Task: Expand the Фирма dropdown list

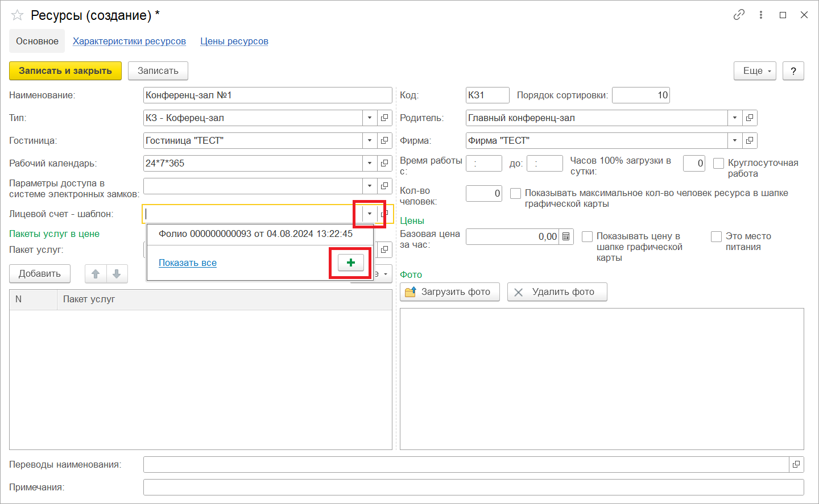Action: pos(735,140)
